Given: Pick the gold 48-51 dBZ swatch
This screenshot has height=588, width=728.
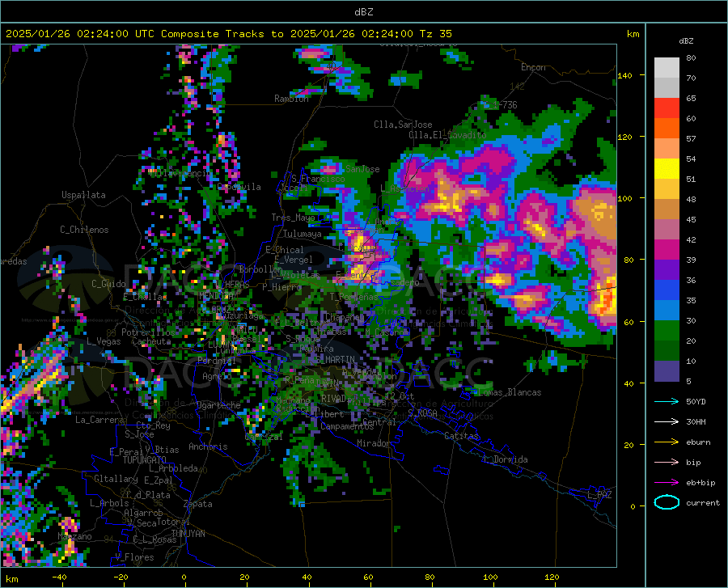Looking at the screenshot, I should pos(667,189).
